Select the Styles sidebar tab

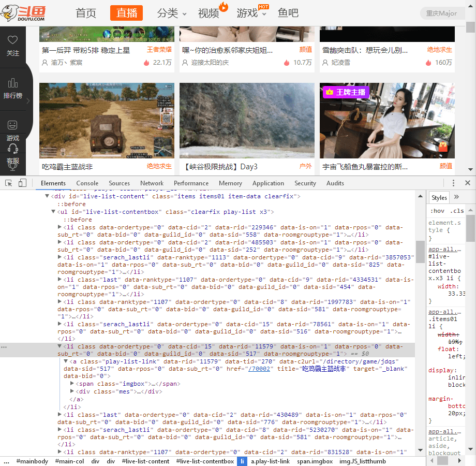pyautogui.click(x=439, y=197)
